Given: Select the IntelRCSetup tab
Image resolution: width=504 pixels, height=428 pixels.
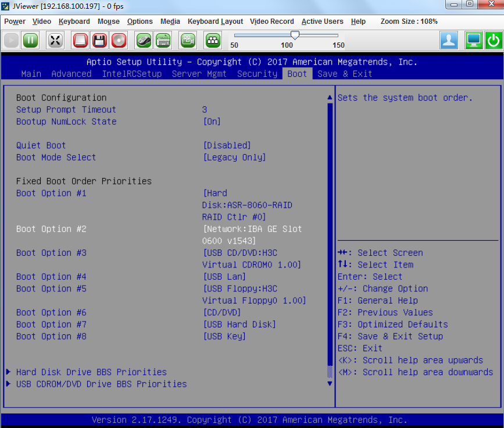Looking at the screenshot, I should (x=132, y=74).
